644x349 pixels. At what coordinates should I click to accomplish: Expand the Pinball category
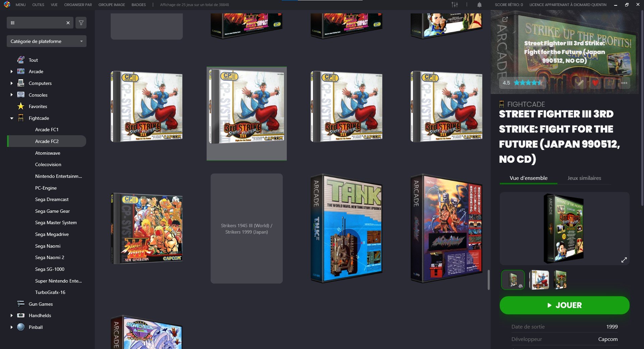click(x=11, y=327)
